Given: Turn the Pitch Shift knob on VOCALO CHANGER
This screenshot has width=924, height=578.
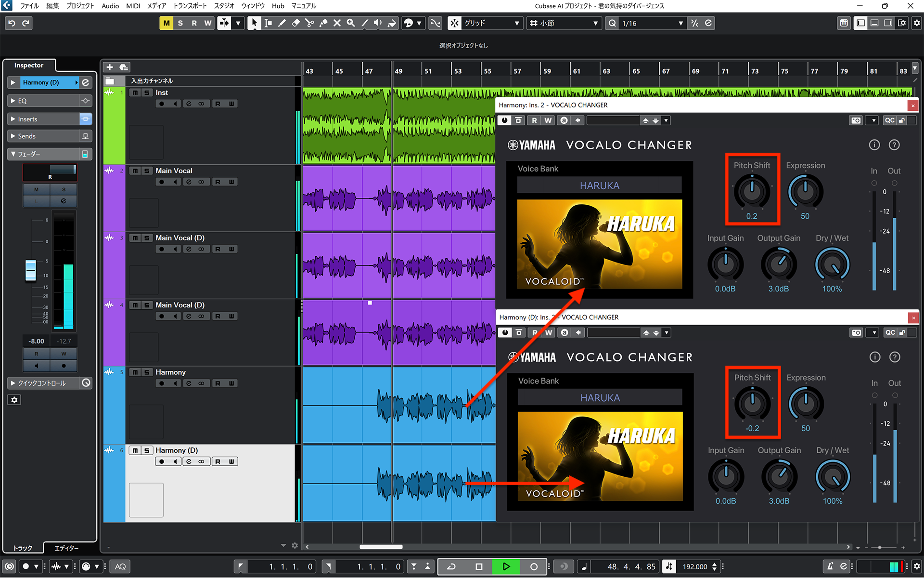Looking at the screenshot, I should click(752, 190).
